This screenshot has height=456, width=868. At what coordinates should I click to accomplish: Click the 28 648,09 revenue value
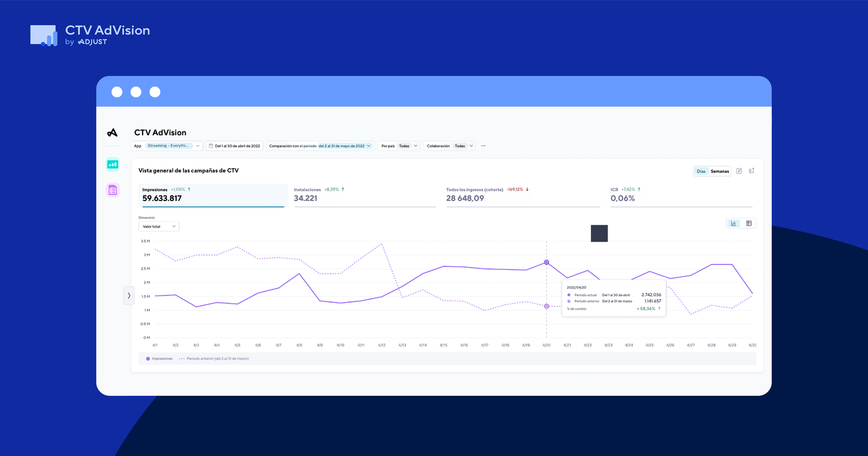click(x=465, y=198)
